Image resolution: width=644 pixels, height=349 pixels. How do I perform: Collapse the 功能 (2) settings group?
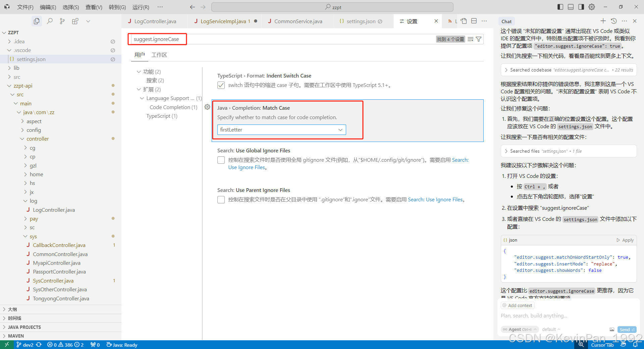tap(139, 72)
